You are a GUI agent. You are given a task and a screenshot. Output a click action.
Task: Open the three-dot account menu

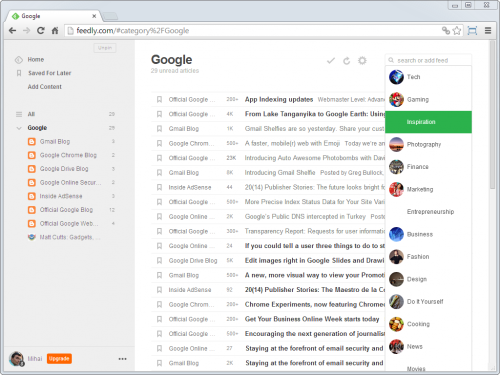[122, 359]
